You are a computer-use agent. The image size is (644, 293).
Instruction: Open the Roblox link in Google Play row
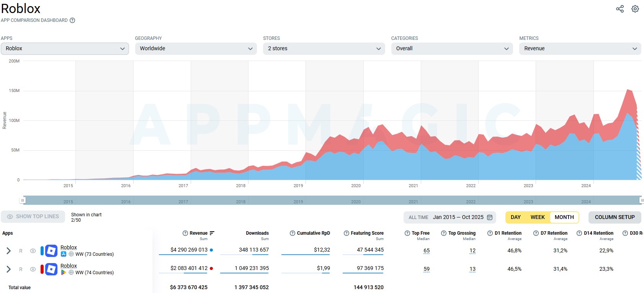pos(69,266)
